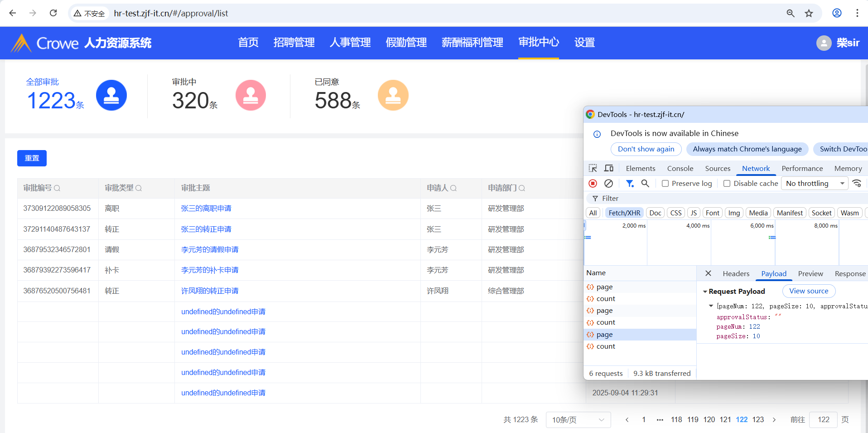Select the Fetch/XHR filter toggle
The height and width of the screenshot is (433, 868).
point(624,213)
